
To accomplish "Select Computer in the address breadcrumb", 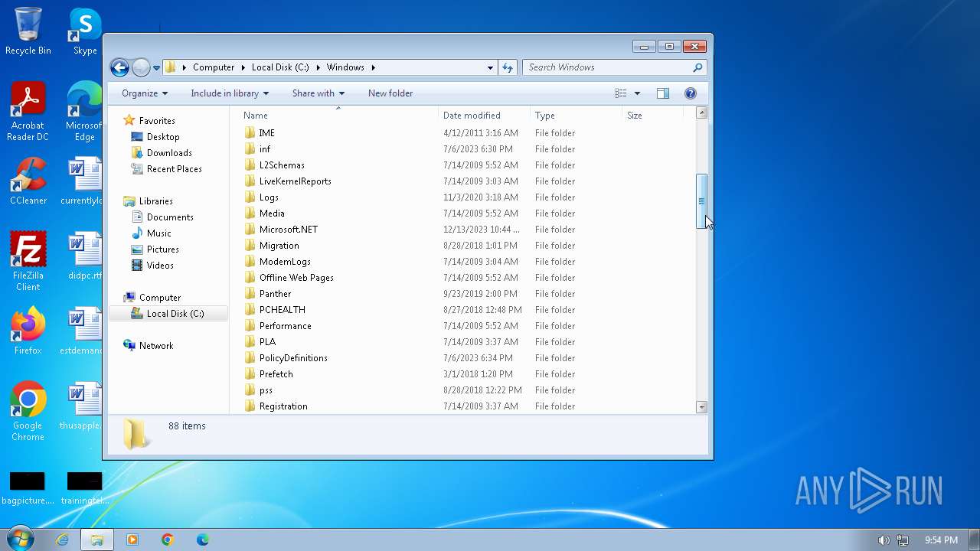I will click(214, 67).
